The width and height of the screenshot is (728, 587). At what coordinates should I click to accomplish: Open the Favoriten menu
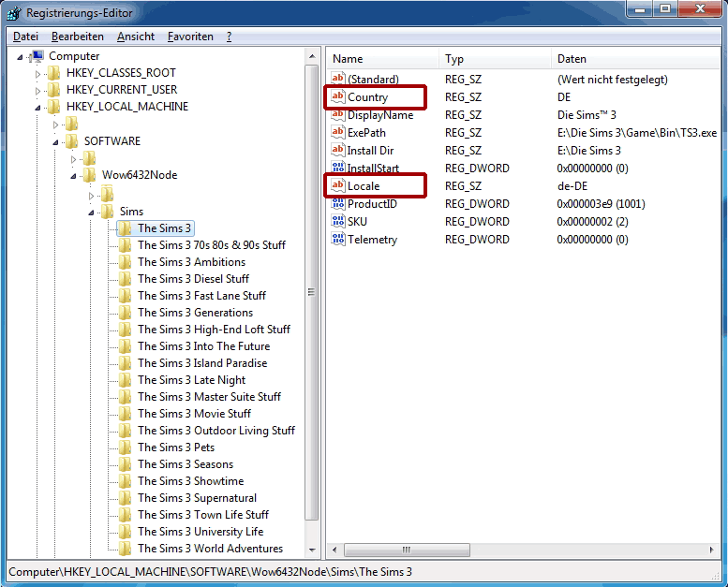click(190, 37)
